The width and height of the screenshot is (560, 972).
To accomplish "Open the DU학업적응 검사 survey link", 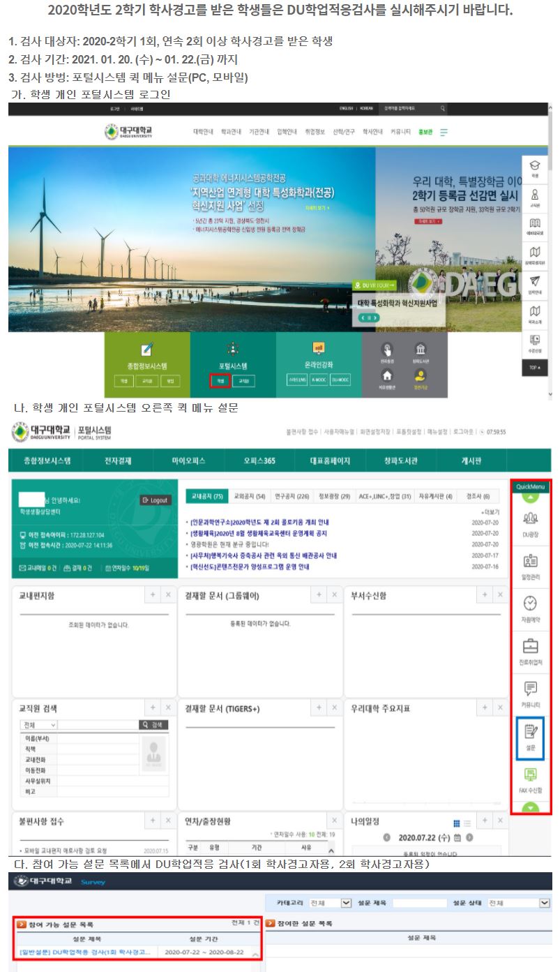I will coord(84,952).
